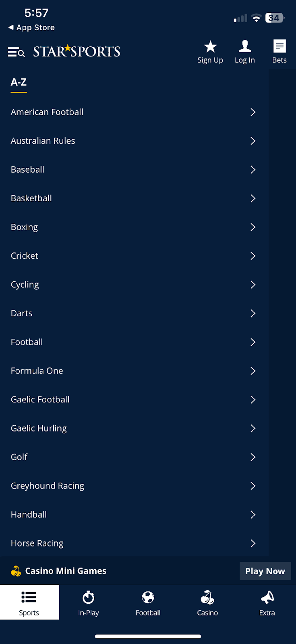Tap the Football soccer ball icon
Viewport: 296px width, 644px height.
click(x=148, y=597)
